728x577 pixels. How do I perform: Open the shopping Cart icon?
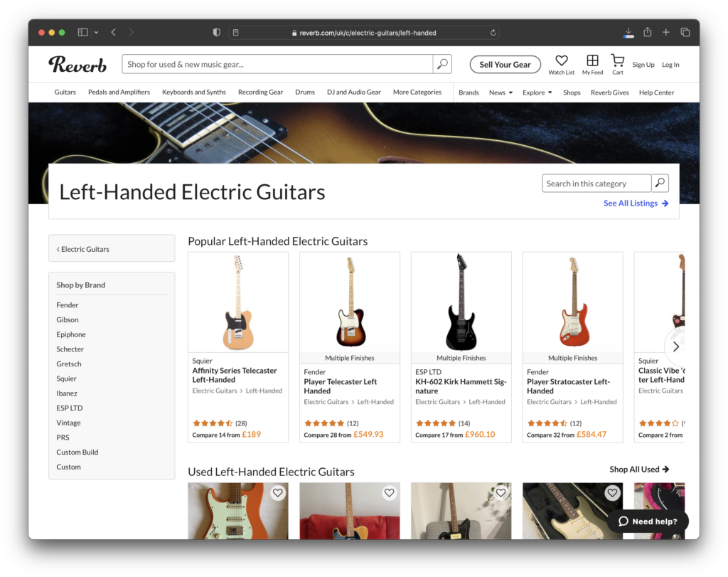pyautogui.click(x=617, y=61)
